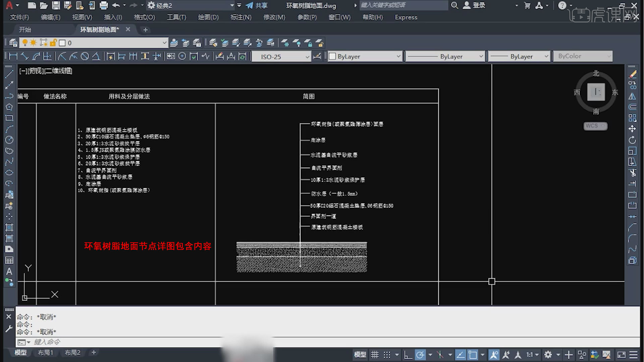The height and width of the screenshot is (362, 644).
Task: Toggle layer 0 on/off lightbulb
Action: click(x=25, y=43)
